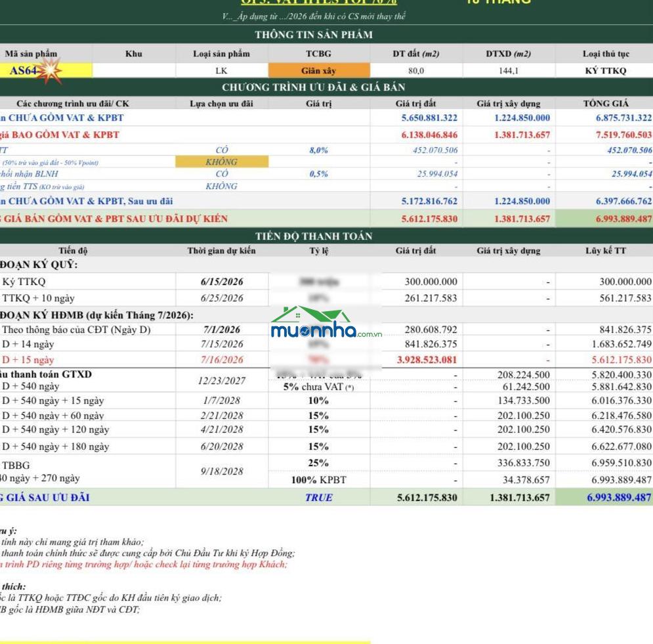
Task: Click the highlighted yellow 'KHÔNG' option cell
Action: point(222,161)
